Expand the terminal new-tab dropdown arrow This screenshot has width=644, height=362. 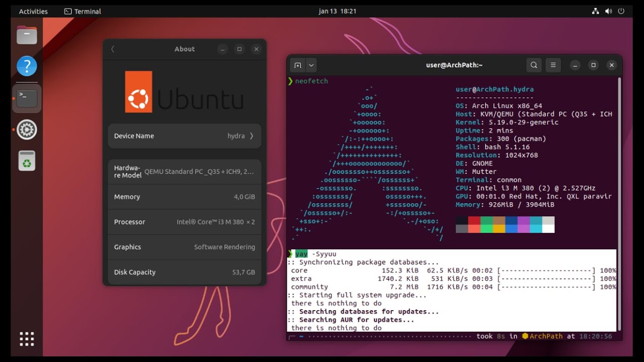tap(311, 65)
